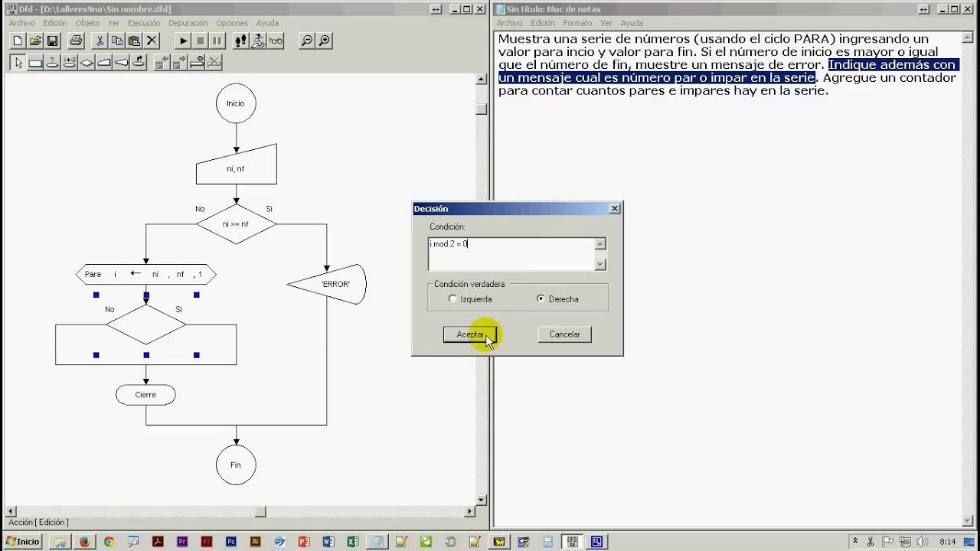
Task: Open Excel from the taskbar
Action: [353, 542]
